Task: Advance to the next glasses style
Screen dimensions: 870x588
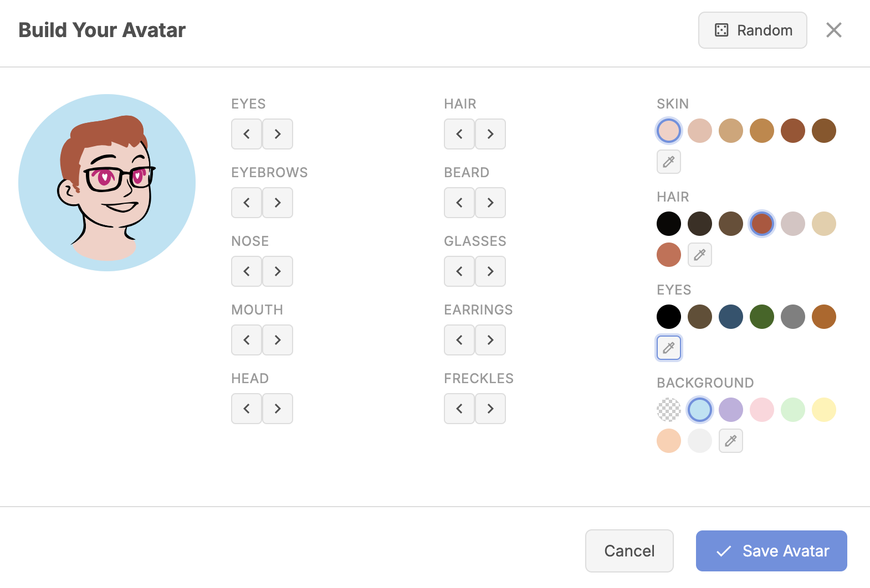Action: click(x=490, y=271)
